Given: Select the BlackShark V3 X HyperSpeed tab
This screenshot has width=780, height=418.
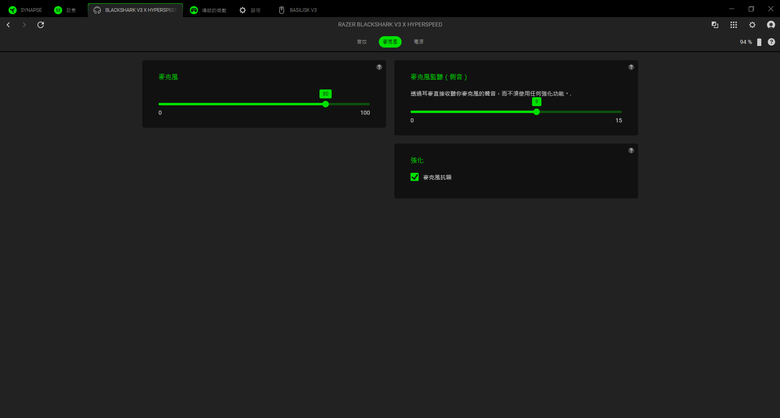Looking at the screenshot, I should 135,10.
